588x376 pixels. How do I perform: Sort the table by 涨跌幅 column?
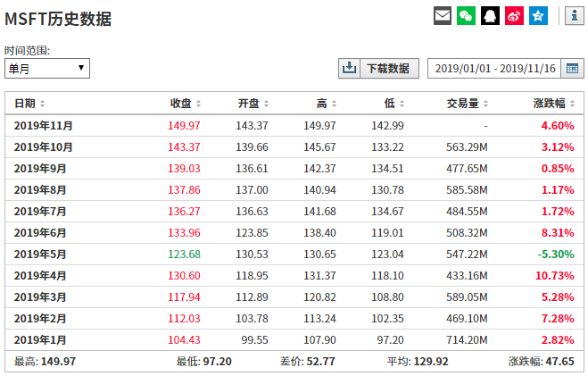[x=554, y=104]
